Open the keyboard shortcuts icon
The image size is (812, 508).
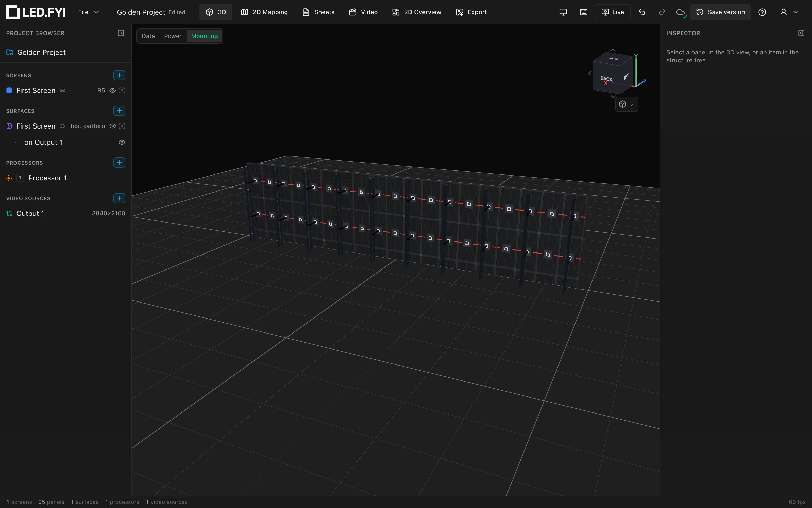pos(584,12)
